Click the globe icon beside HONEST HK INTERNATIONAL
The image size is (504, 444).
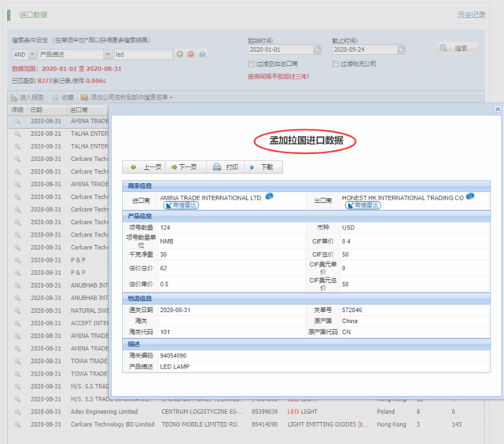tap(469, 197)
